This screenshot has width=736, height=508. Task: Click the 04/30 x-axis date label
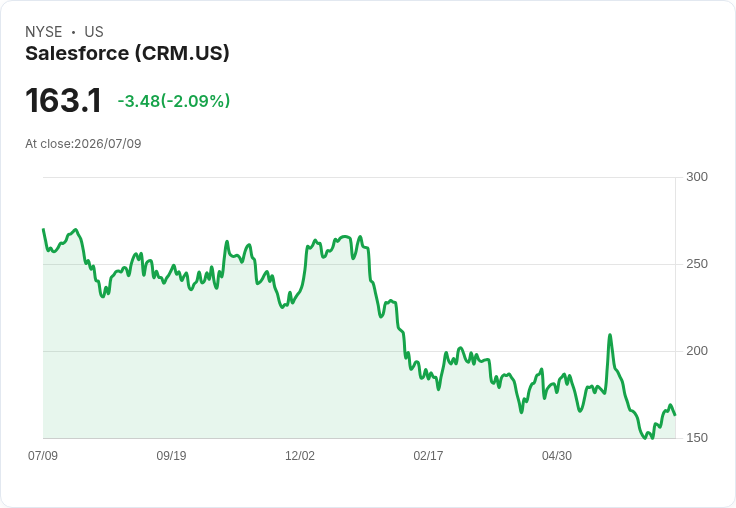[557, 455]
